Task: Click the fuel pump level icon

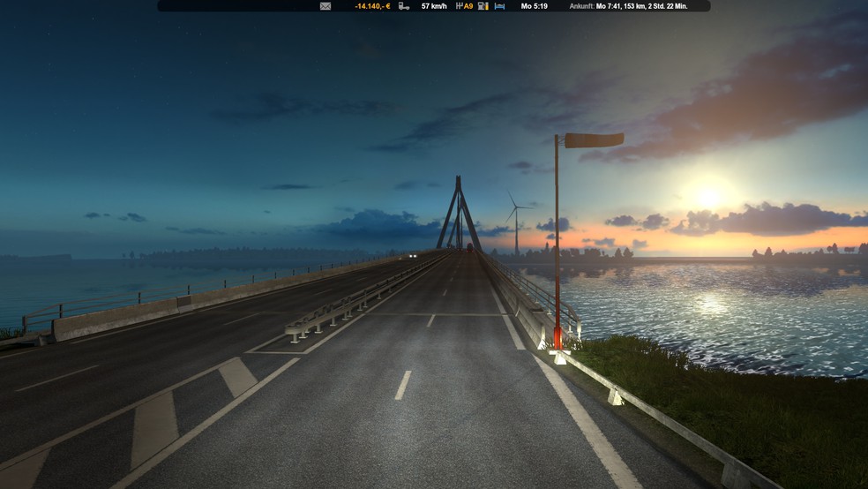Action: pos(483,6)
